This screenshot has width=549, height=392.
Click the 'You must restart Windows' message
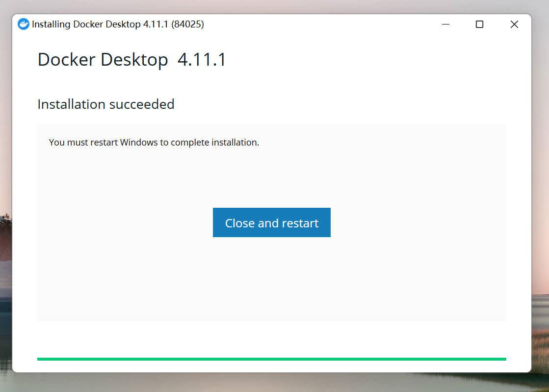(x=154, y=142)
